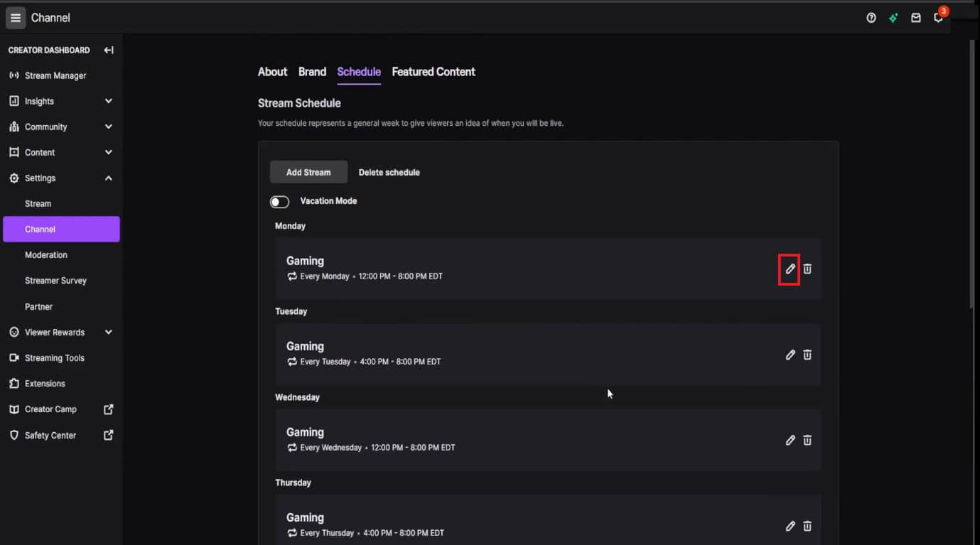Click the Add Stream button

pyautogui.click(x=308, y=172)
